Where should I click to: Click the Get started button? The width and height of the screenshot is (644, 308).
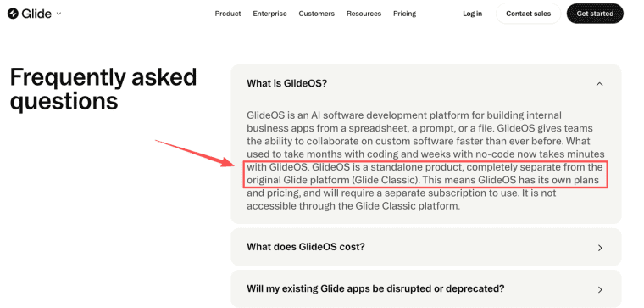tap(595, 14)
